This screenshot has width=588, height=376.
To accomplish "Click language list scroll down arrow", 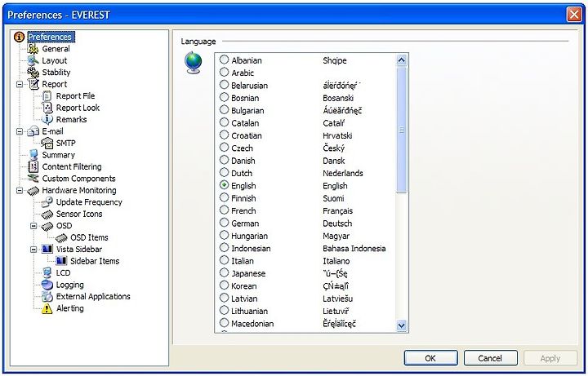I will 401,325.
